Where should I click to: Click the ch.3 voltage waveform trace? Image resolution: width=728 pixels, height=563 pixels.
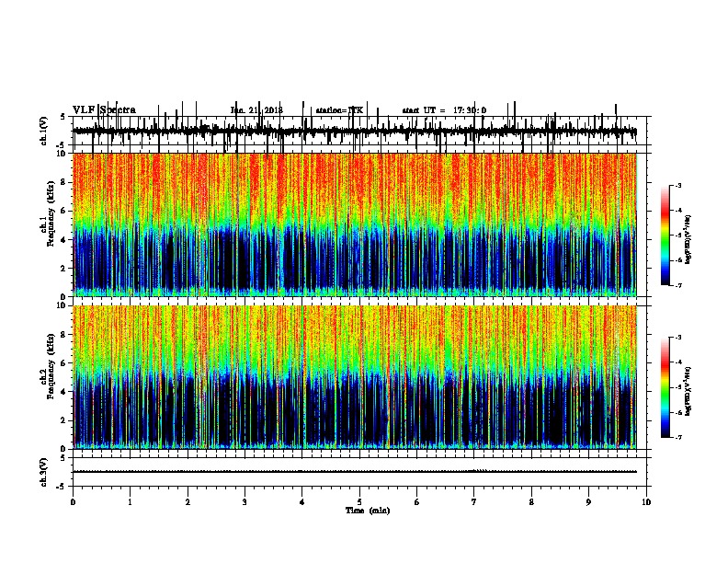point(355,472)
